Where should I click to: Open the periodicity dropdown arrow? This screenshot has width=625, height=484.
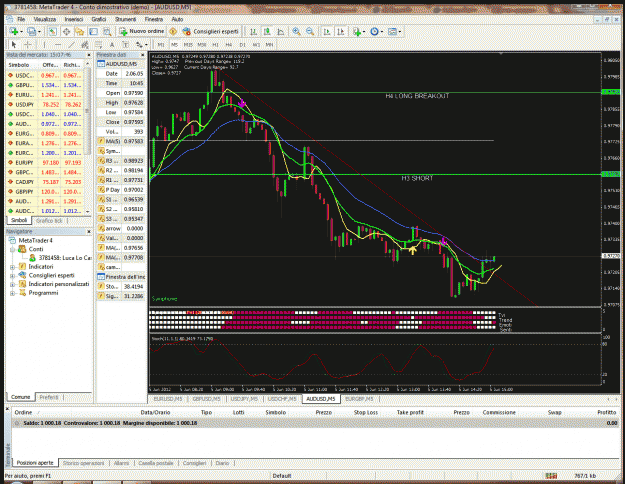point(382,31)
